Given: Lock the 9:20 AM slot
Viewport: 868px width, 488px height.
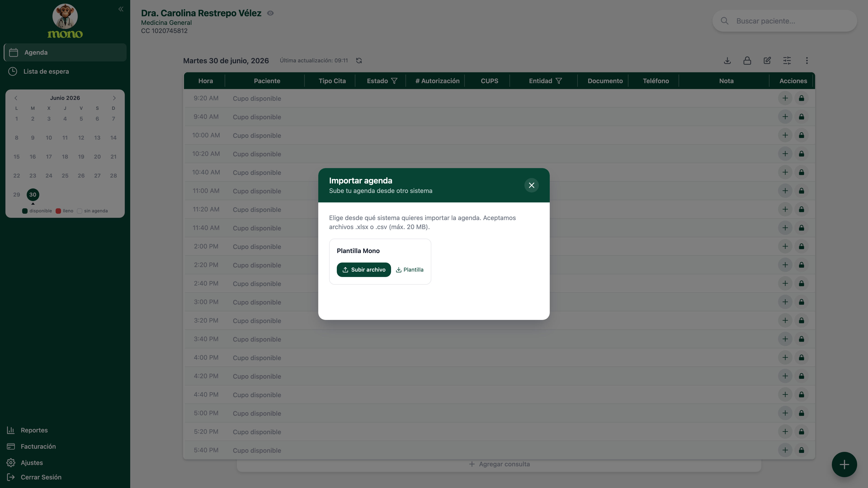Looking at the screenshot, I should point(801,98).
